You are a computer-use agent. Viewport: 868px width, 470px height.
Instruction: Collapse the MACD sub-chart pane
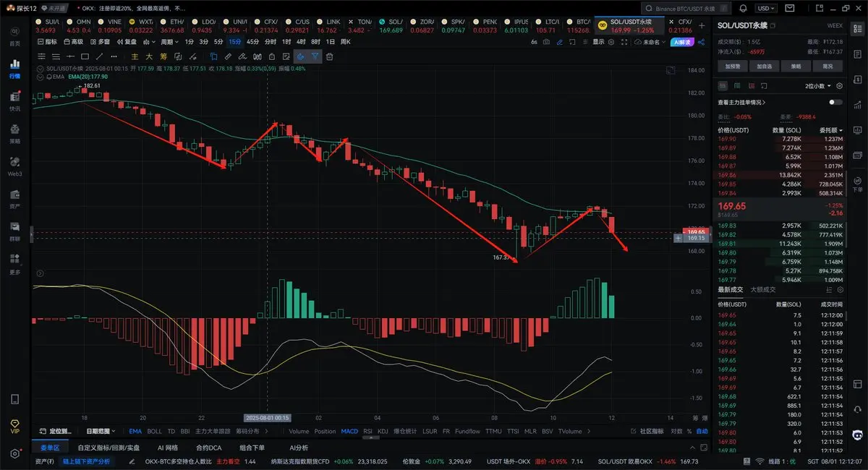pos(40,273)
